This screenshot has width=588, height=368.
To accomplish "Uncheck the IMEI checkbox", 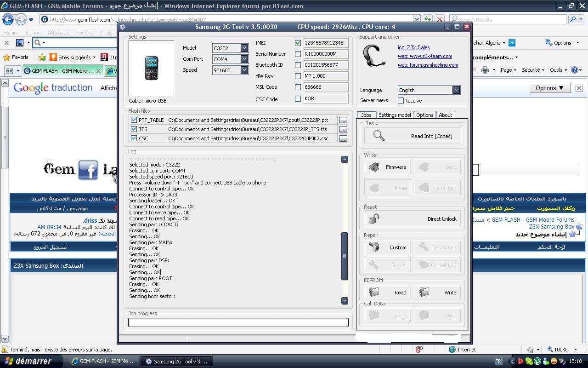I will point(298,43).
